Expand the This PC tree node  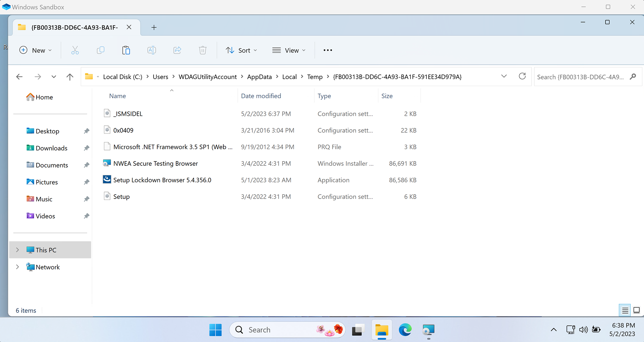17,250
